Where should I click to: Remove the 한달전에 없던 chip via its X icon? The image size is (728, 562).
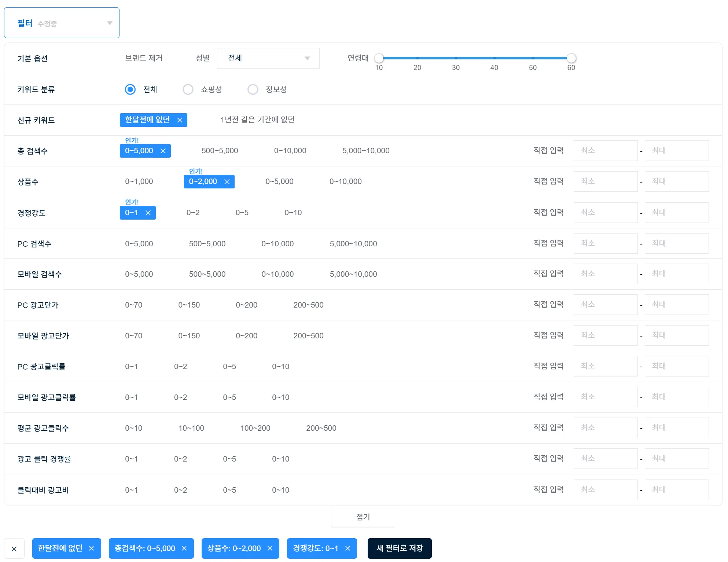(x=180, y=120)
